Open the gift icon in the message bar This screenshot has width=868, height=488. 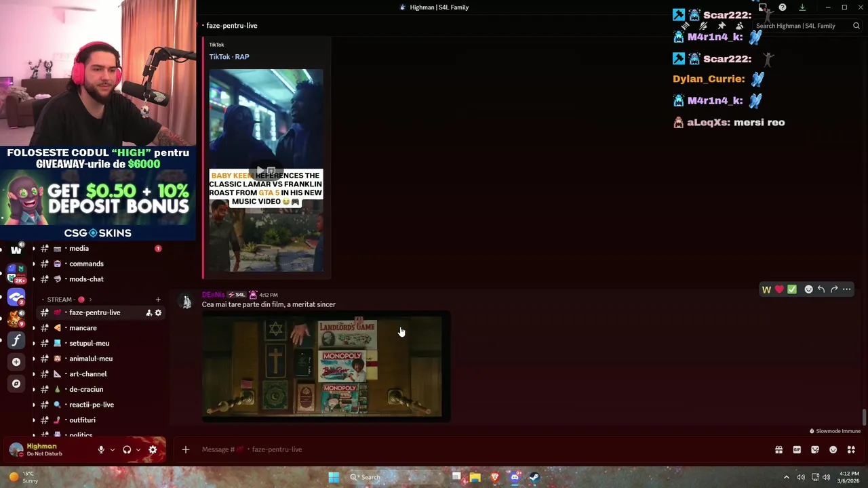click(x=778, y=449)
